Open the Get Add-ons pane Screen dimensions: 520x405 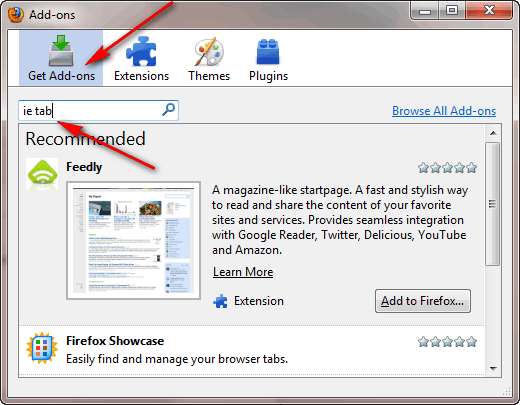pos(61,58)
